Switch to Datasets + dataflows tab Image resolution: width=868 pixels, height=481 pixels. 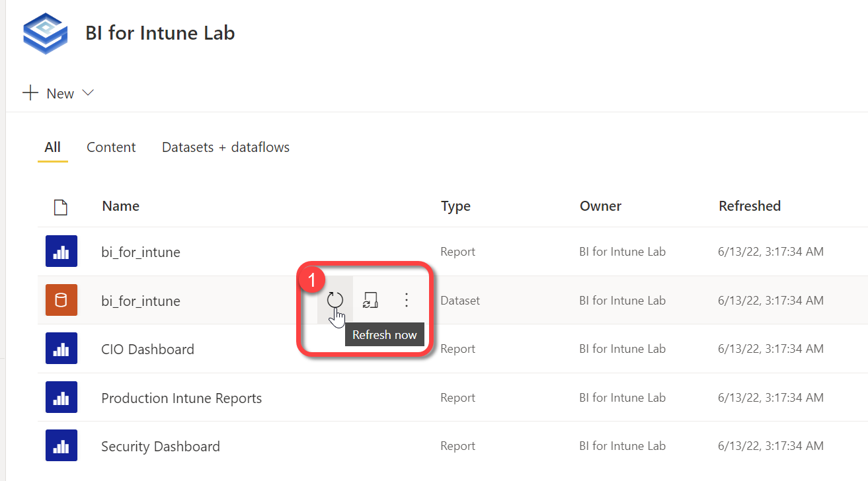pyautogui.click(x=225, y=147)
